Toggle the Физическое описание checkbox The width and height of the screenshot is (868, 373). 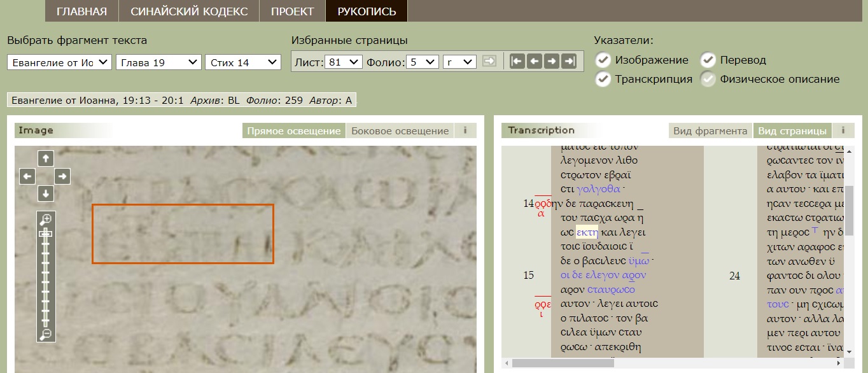708,79
